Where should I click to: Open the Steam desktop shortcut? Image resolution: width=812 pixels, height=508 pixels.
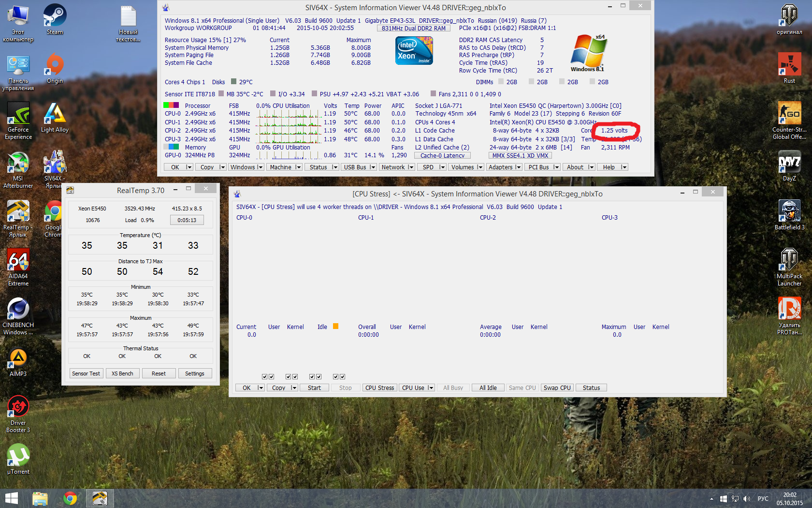[x=55, y=19]
